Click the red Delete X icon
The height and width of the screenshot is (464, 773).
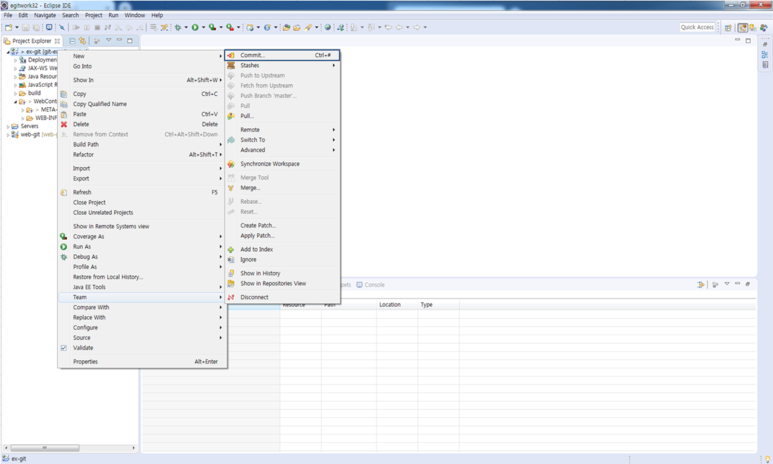pyautogui.click(x=64, y=124)
